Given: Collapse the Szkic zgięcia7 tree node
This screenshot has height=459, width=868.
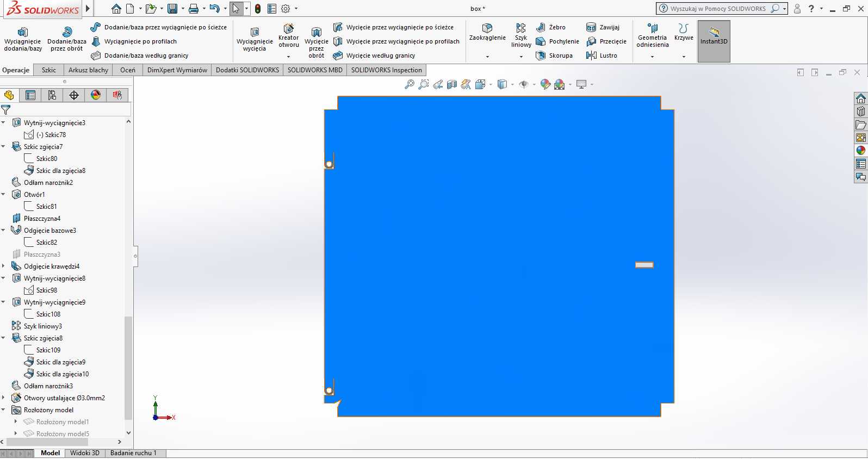Looking at the screenshot, I should click(x=4, y=147).
